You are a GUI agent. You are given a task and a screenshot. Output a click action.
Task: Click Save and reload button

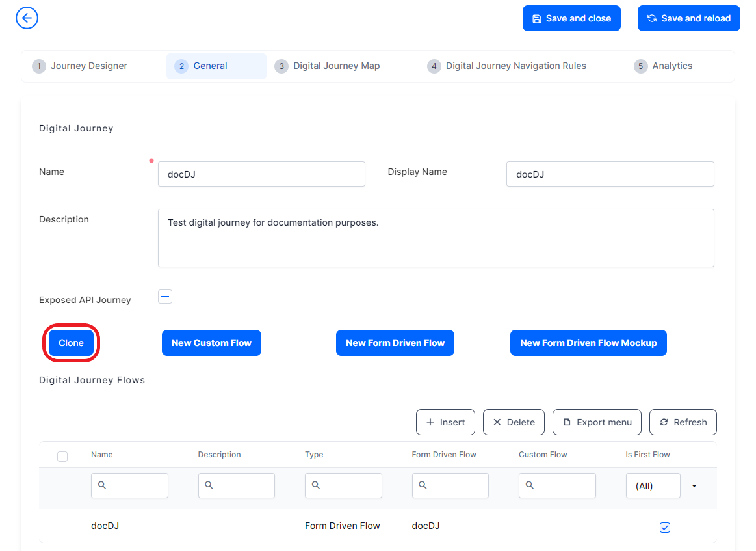coord(688,18)
